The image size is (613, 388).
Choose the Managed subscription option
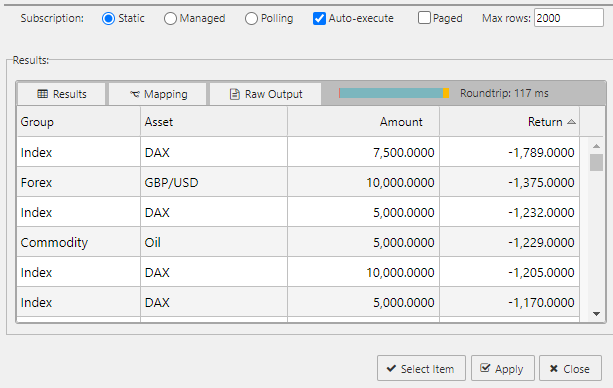[x=170, y=18]
